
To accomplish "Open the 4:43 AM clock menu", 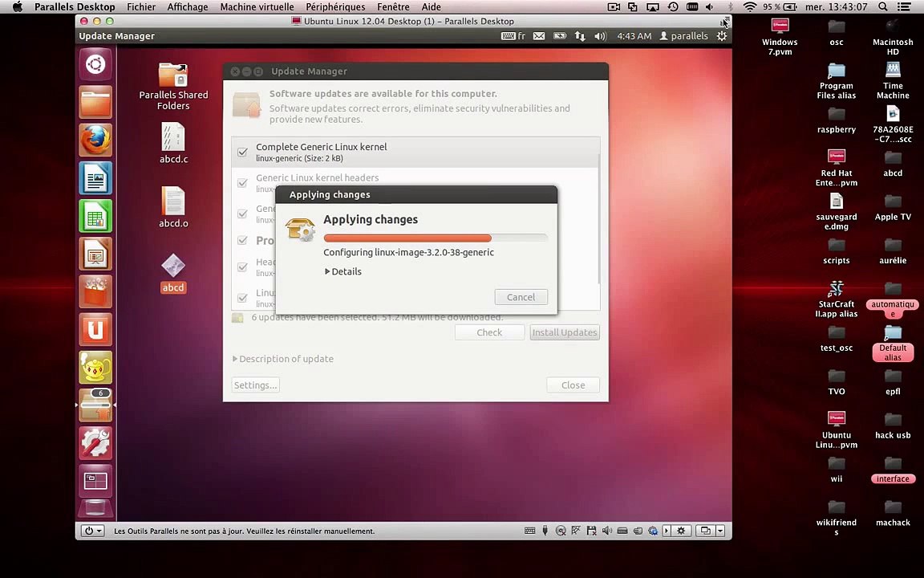I will (634, 36).
